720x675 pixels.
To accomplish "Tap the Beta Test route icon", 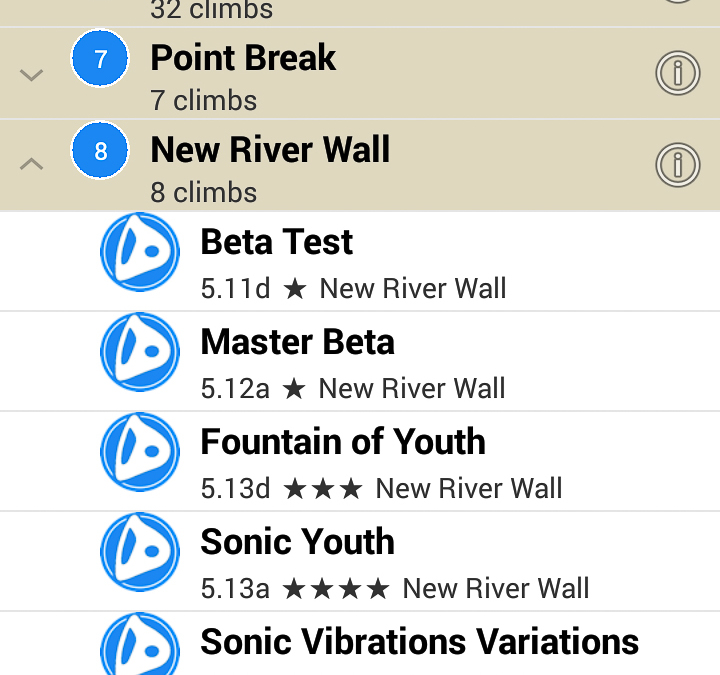I will pos(140,252).
